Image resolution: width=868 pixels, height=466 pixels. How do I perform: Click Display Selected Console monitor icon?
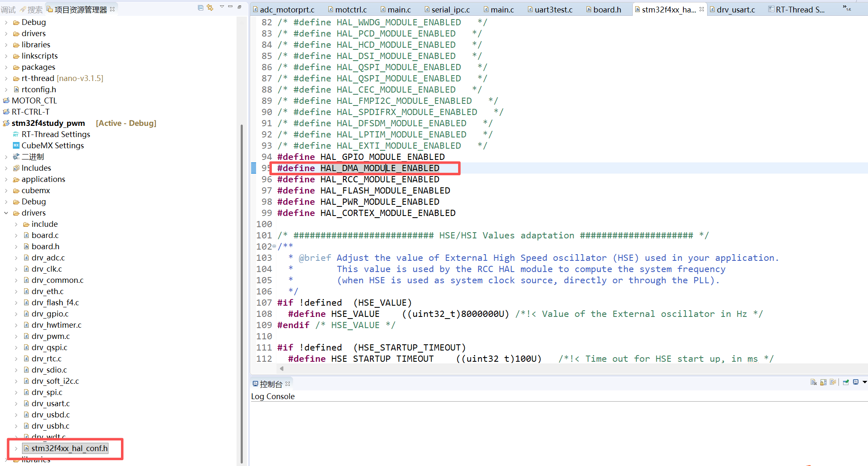pos(856,382)
